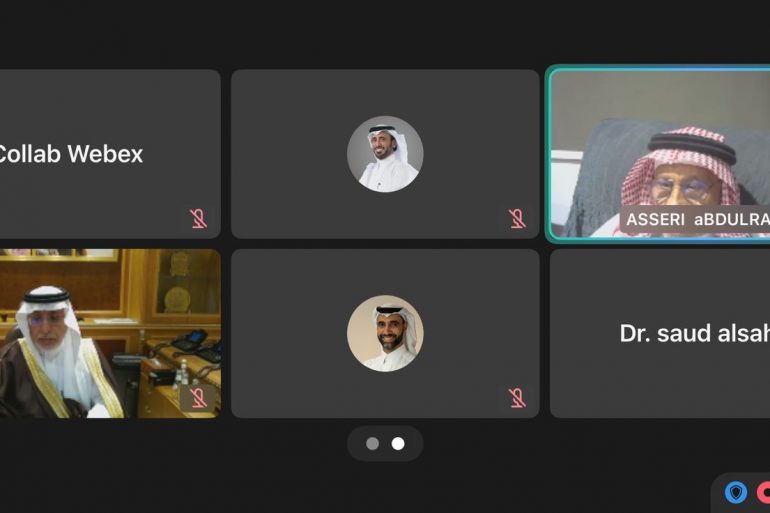Click muted mic icon on top-middle avatar tile
The width and height of the screenshot is (770, 513).
517,218
